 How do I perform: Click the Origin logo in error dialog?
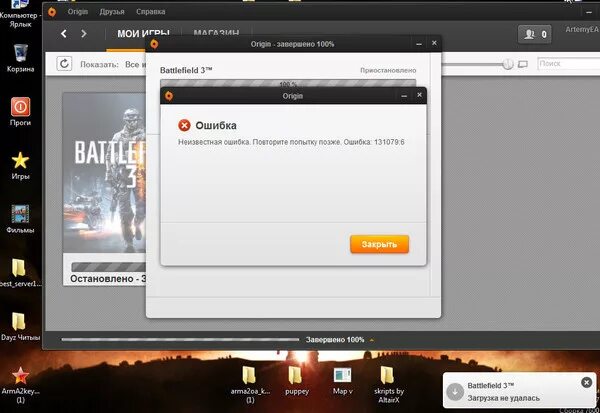[169, 96]
